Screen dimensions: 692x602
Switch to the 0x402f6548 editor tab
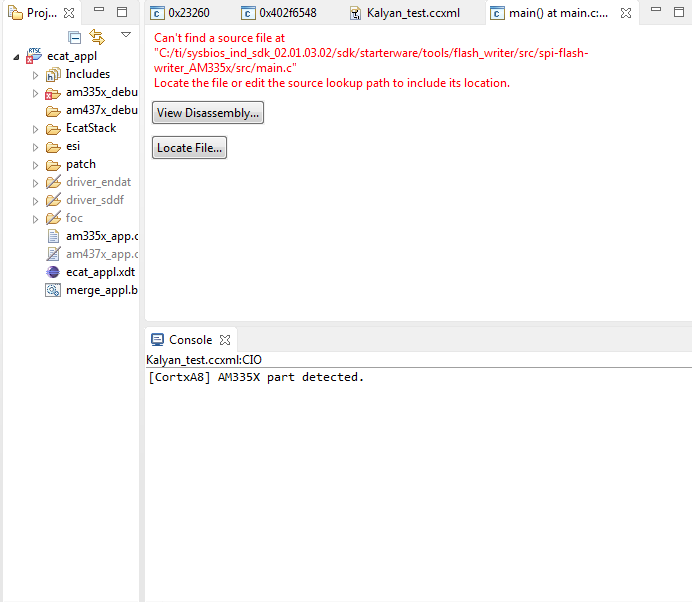[279, 13]
